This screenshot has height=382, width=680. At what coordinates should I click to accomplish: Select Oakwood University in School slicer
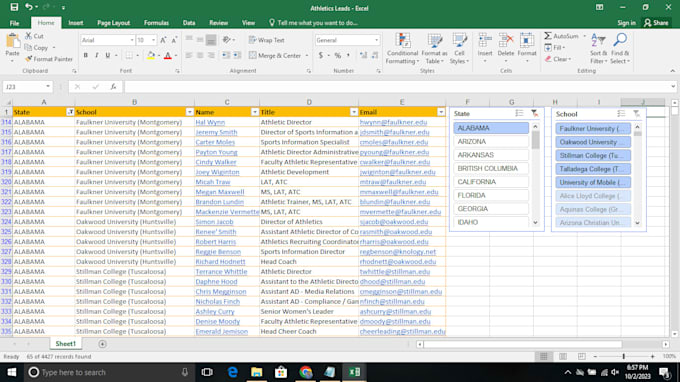[x=593, y=142]
